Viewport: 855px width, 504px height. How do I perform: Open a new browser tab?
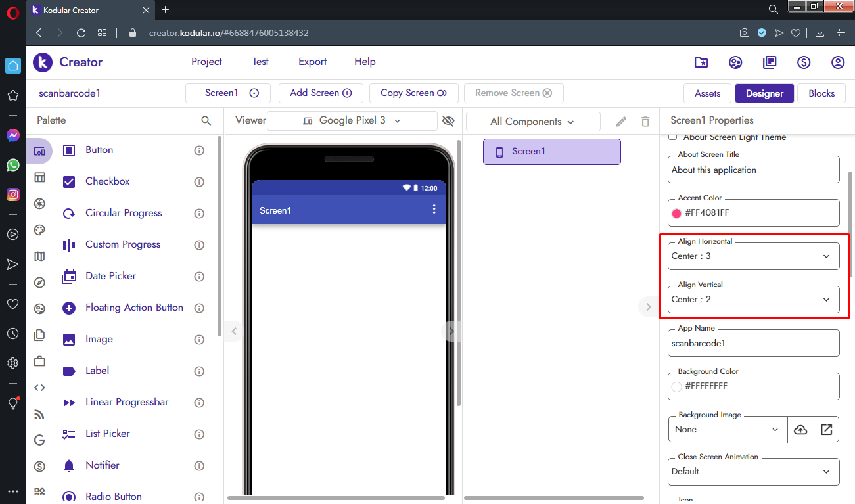point(166,9)
